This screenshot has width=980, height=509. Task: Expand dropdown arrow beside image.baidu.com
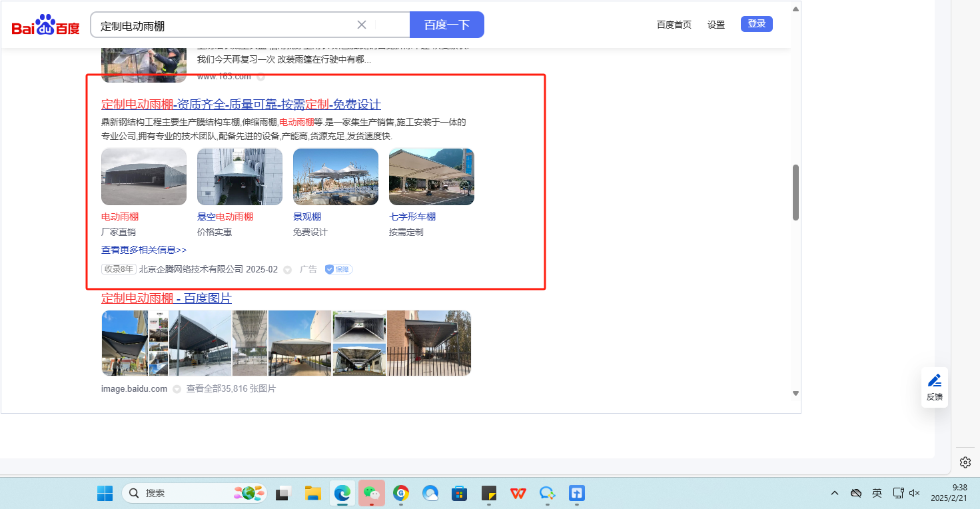[x=177, y=389]
